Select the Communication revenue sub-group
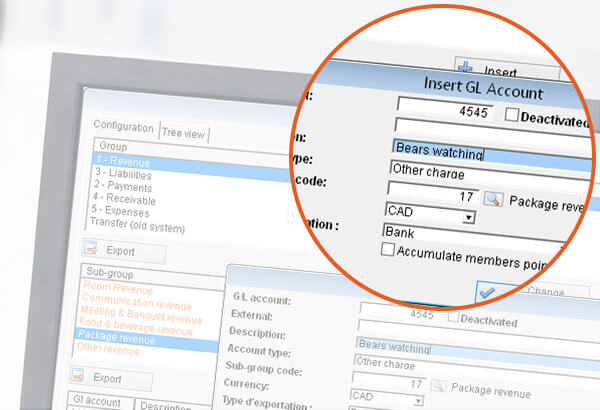 [x=136, y=302]
